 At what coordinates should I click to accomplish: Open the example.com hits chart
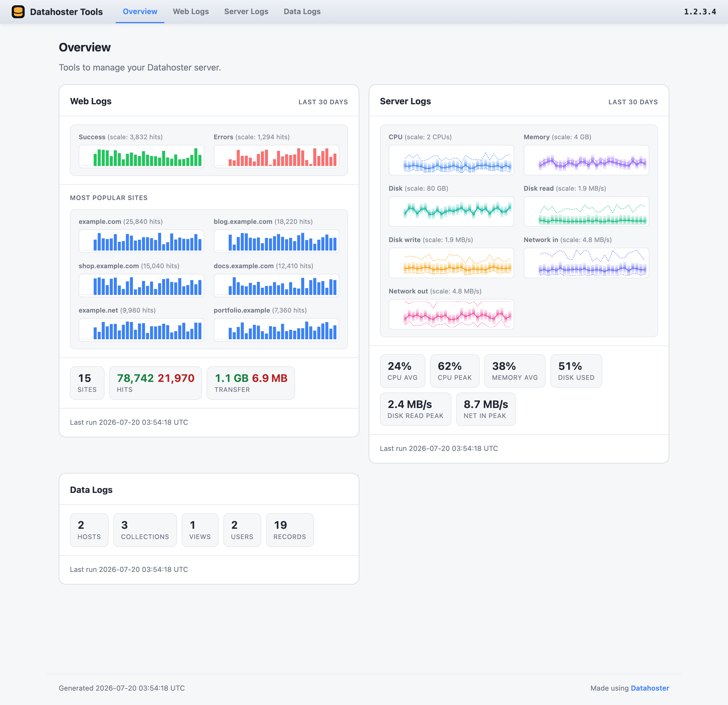pyautogui.click(x=141, y=241)
